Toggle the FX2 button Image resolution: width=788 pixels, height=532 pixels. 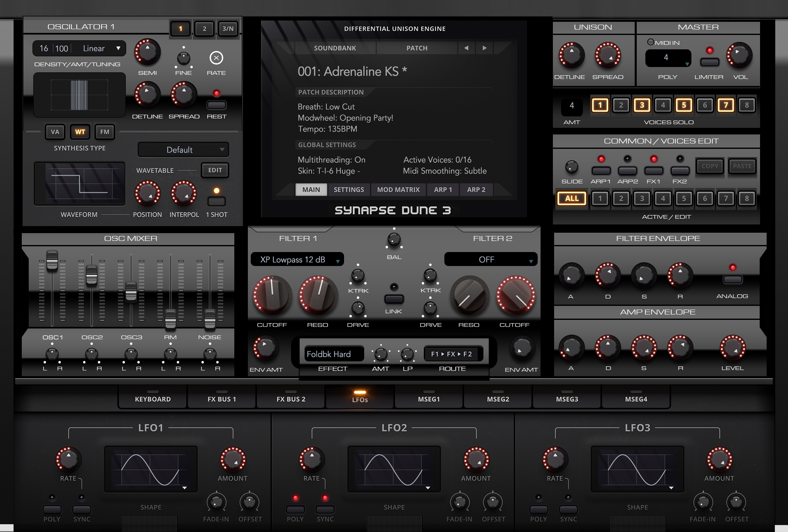coord(680,171)
